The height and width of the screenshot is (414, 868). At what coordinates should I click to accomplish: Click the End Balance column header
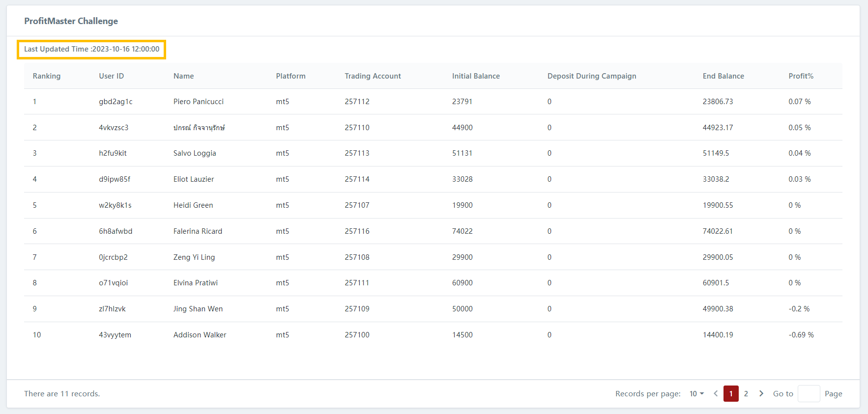click(723, 76)
